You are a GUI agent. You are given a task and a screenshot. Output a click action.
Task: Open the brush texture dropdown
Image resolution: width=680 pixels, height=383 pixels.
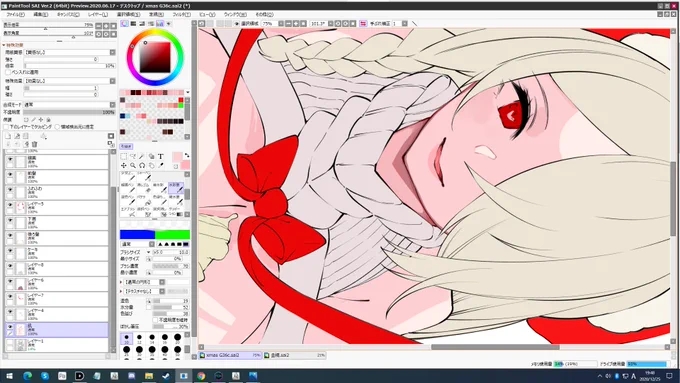162,291
